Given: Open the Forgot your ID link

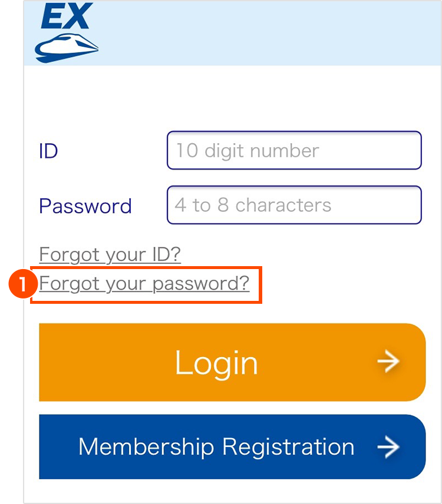Looking at the screenshot, I should (110, 255).
